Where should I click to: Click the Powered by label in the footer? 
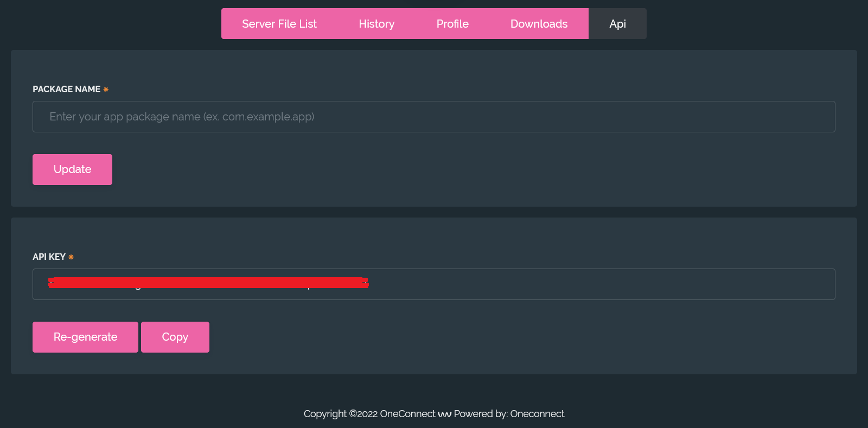[480, 414]
